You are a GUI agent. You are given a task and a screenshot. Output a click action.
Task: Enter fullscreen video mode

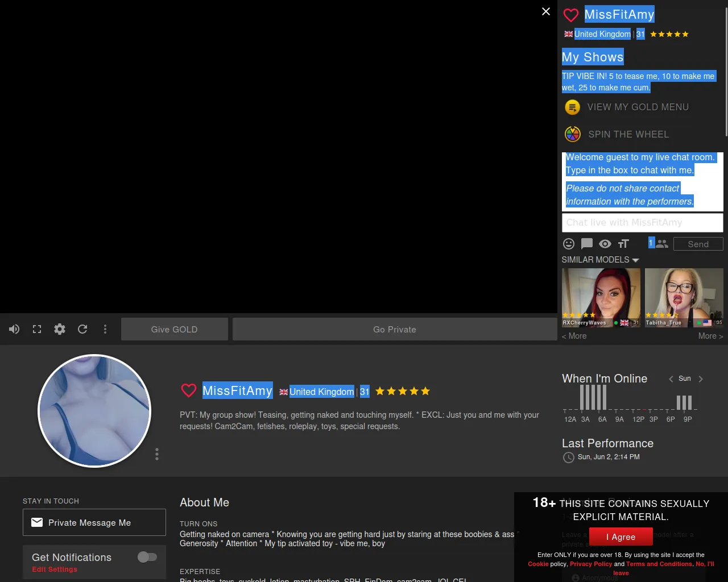coord(37,329)
